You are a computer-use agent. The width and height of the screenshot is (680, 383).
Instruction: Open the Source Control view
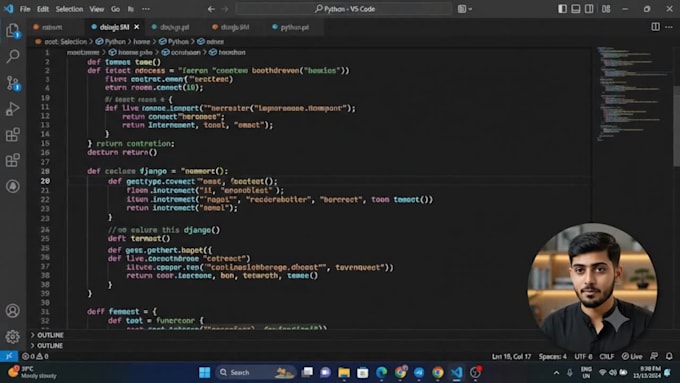13,83
